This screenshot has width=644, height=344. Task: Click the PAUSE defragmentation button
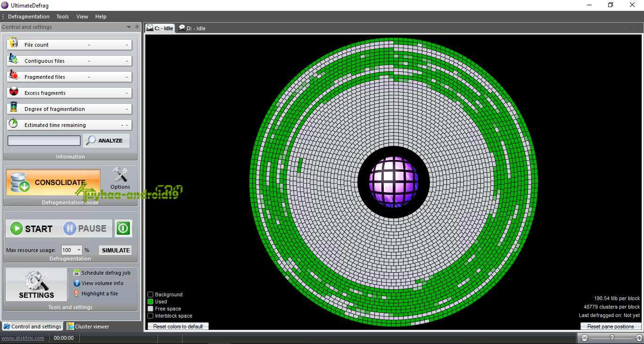(x=85, y=229)
